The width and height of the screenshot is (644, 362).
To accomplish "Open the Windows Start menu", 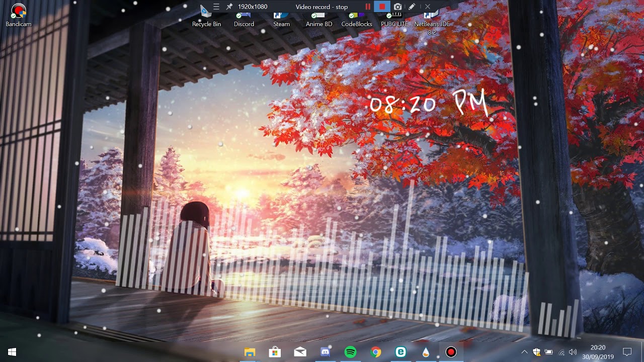I will pyautogui.click(x=12, y=352).
